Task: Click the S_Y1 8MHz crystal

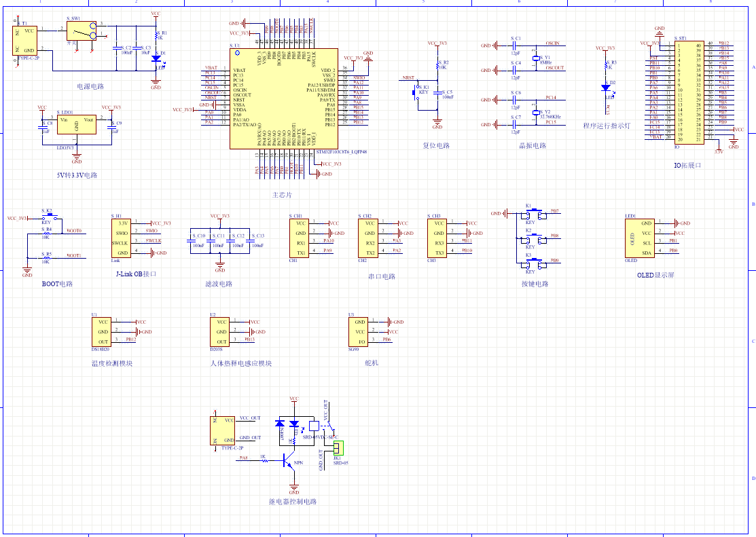Action: click(x=536, y=58)
